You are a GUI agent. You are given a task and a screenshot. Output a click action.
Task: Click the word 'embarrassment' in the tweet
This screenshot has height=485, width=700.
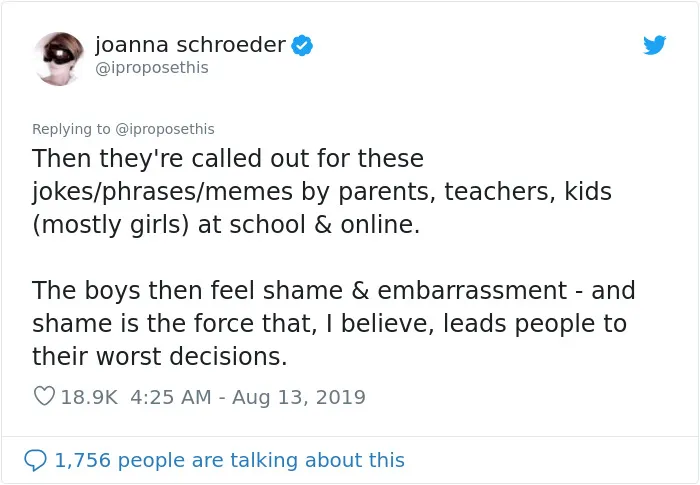pos(472,291)
